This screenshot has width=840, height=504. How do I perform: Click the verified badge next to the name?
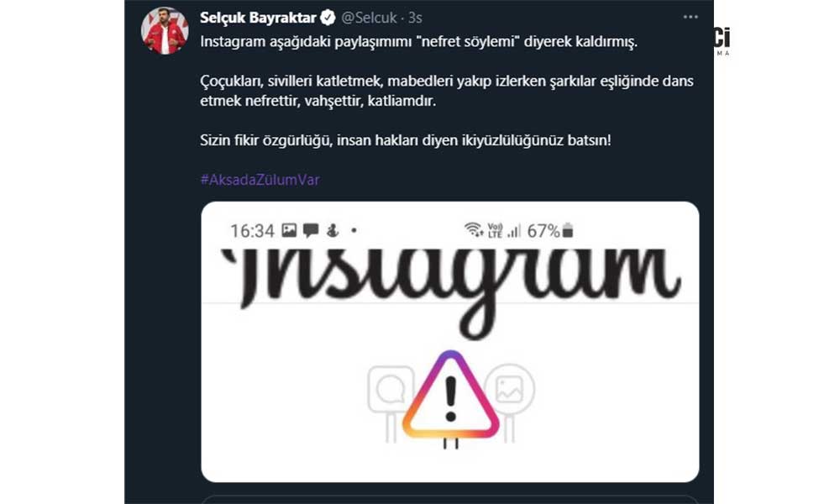328,18
